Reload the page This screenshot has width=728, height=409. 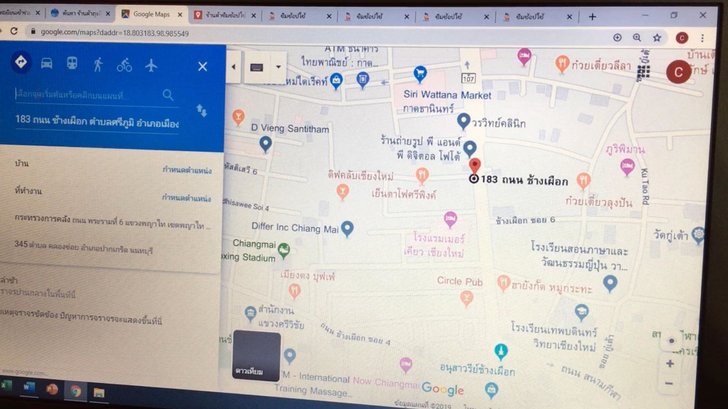click(14, 31)
